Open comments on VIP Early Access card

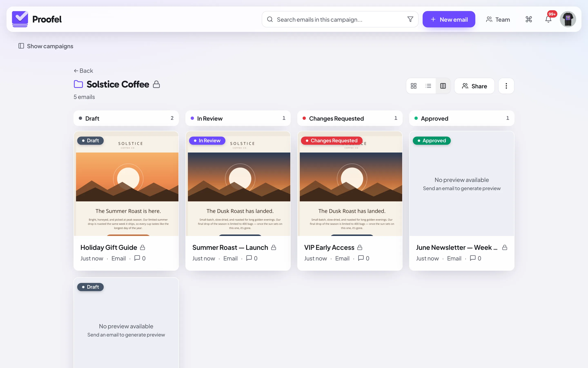tap(364, 258)
